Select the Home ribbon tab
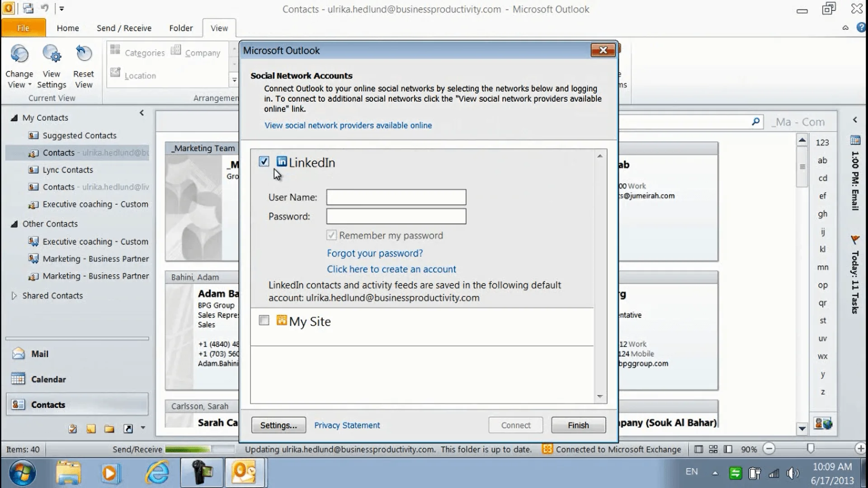Image resolution: width=868 pixels, height=488 pixels. pyautogui.click(x=67, y=28)
